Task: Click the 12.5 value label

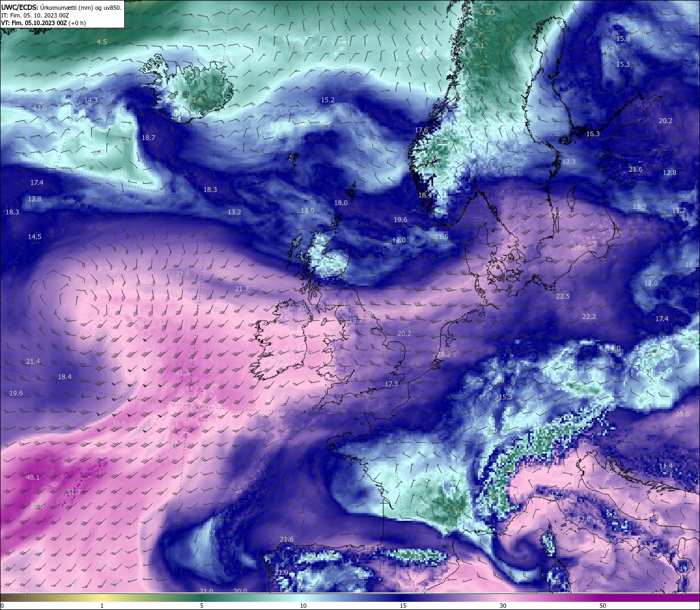Action: pyautogui.click(x=557, y=495)
